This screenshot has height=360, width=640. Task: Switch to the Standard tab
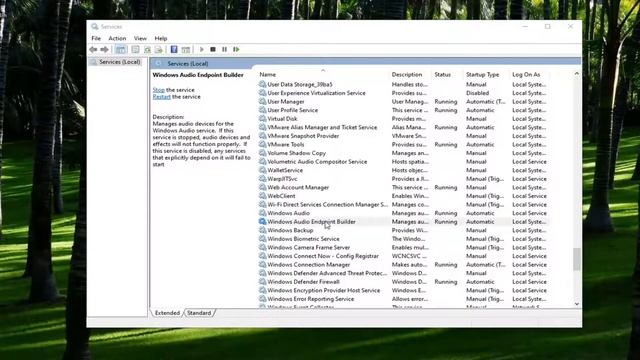coord(199,313)
